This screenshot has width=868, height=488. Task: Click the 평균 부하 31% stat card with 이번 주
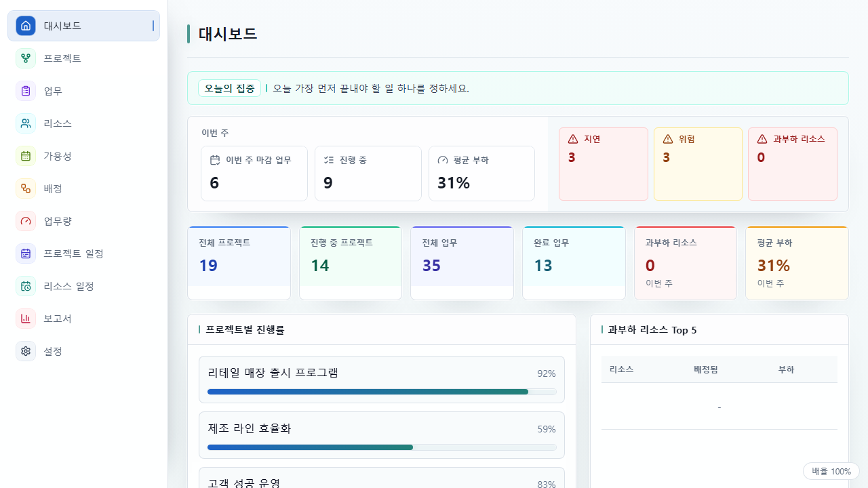click(x=797, y=263)
